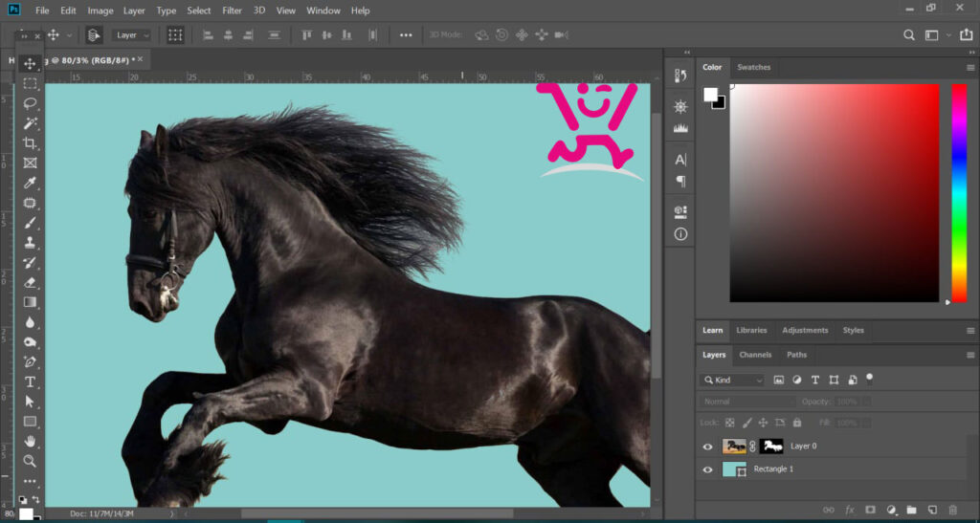Click the foreground color swatch in Color panel
This screenshot has width=980, height=523.
(x=711, y=95)
